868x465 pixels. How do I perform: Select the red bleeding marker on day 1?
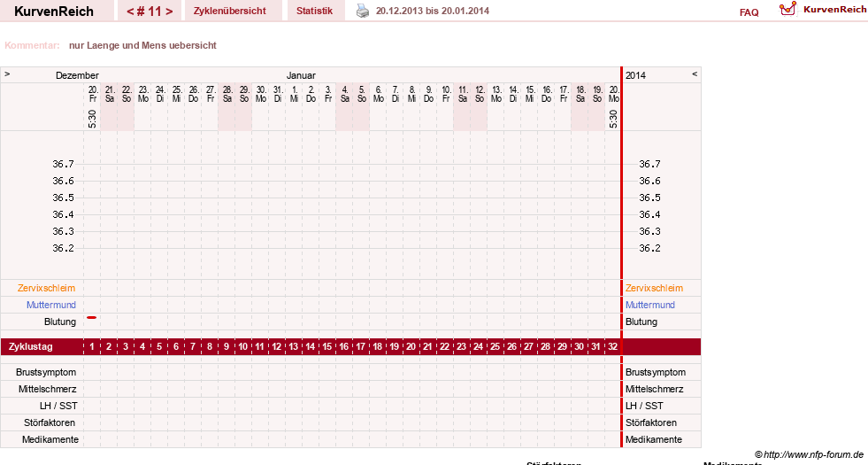[x=92, y=318]
